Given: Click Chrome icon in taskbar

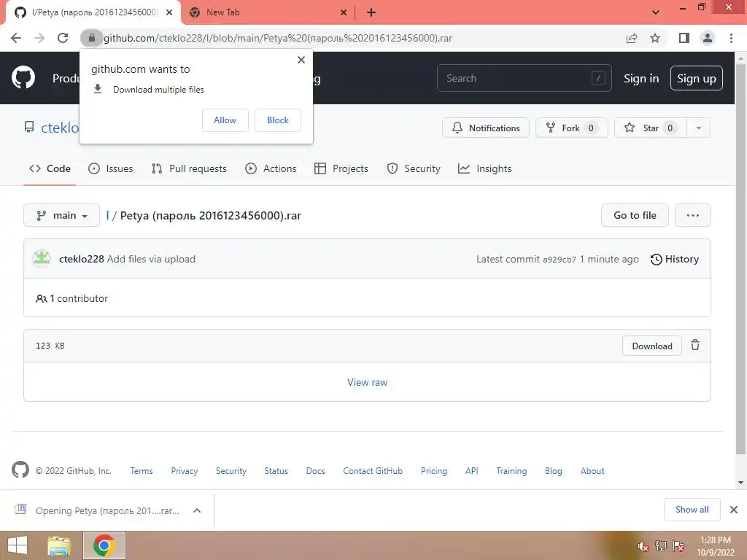Looking at the screenshot, I should [x=104, y=545].
